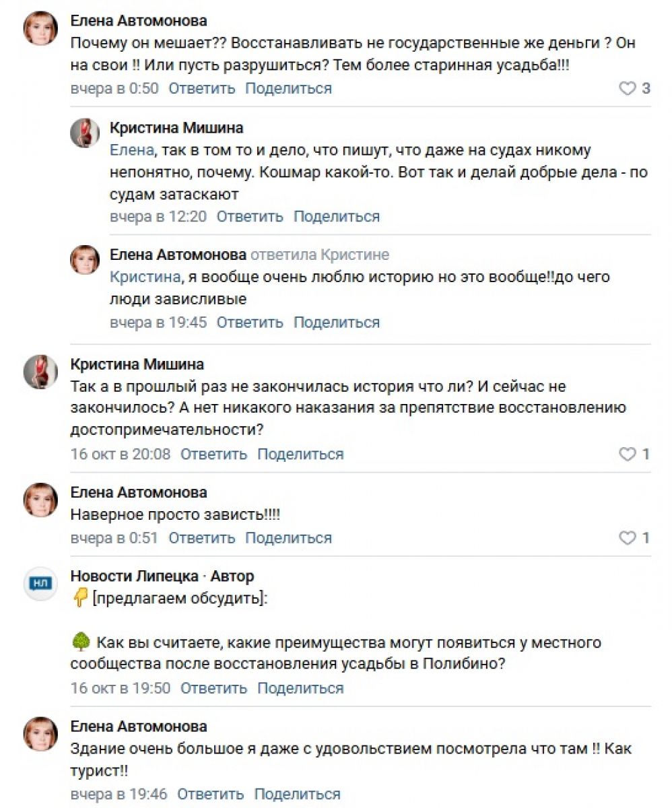Reply to the comment posted вчера в 0:50
Screen dimensions: 672x808
pyautogui.click(x=202, y=88)
